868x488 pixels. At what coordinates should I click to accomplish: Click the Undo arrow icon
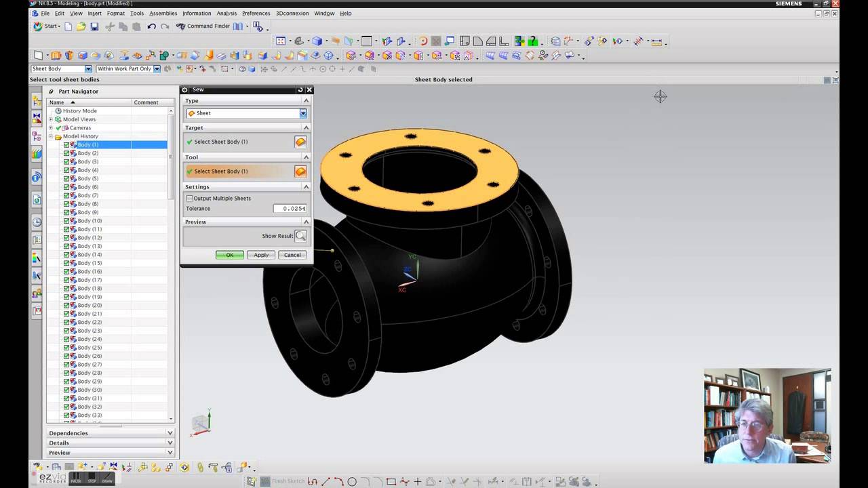[x=151, y=26]
